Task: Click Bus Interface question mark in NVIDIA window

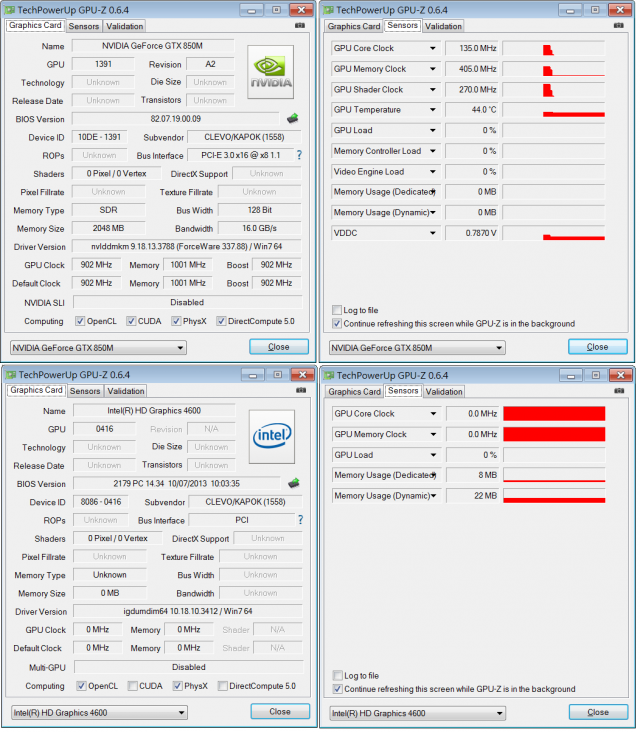Action: 299,156
